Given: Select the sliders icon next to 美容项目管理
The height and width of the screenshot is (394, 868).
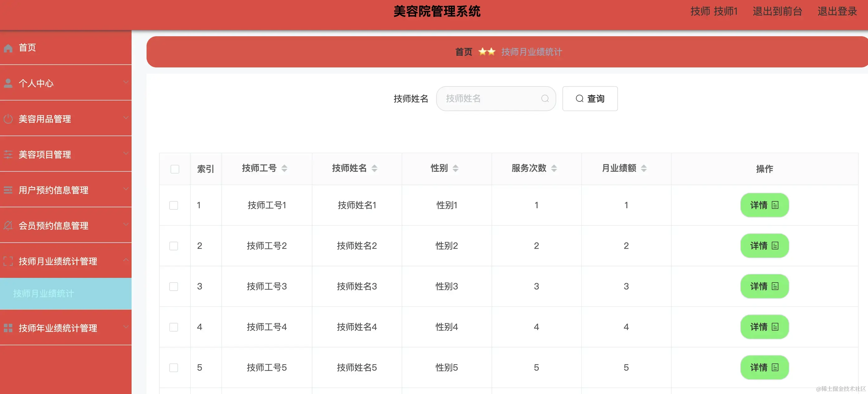Looking at the screenshot, I should tap(8, 155).
